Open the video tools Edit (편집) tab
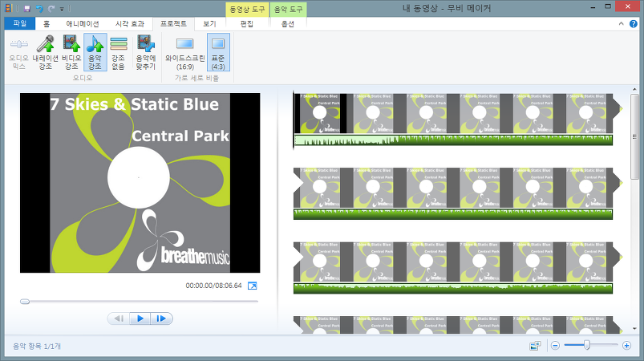This screenshot has height=361, width=644. 247,24
